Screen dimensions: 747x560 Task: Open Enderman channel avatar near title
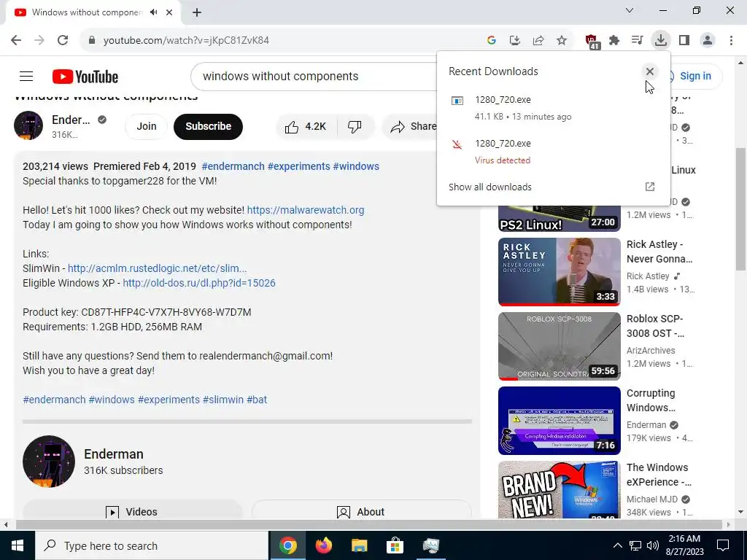[x=28, y=125]
